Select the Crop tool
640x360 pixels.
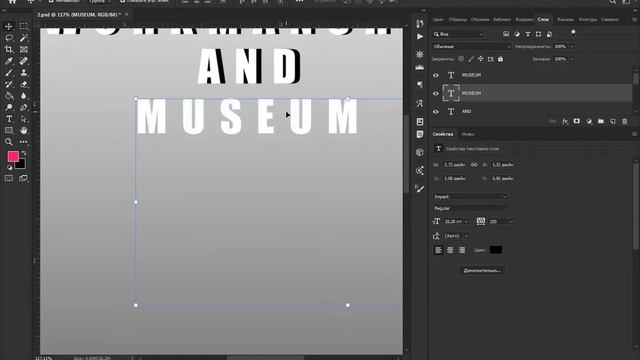(9, 49)
